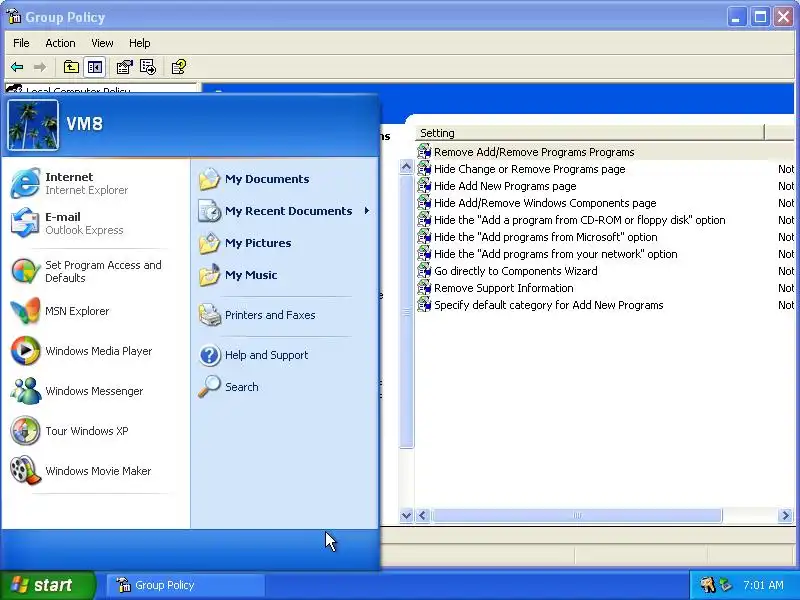Open Set Program Access and Defaults

(x=94, y=271)
